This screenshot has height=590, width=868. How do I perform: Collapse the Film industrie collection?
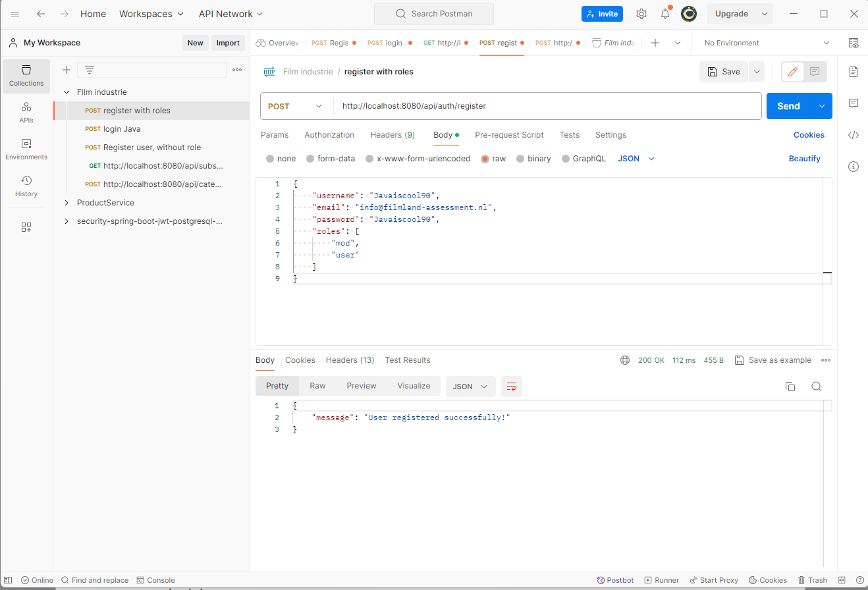tap(67, 92)
